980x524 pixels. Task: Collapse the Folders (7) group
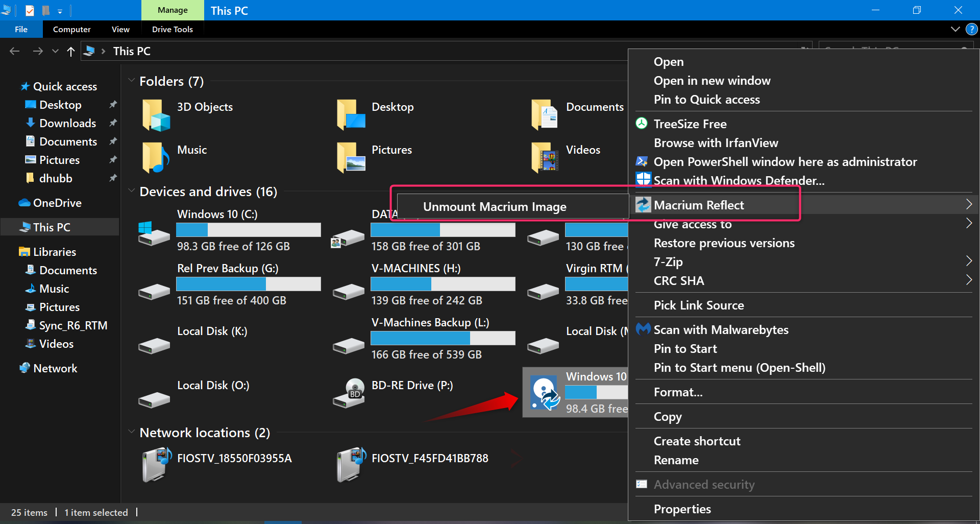click(x=131, y=81)
